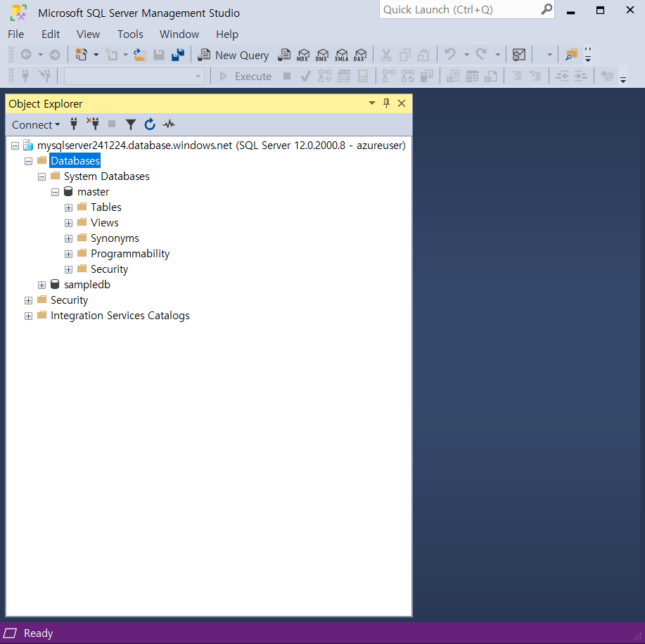Click the Open File folder icon
This screenshot has width=645, height=644.
[x=140, y=55]
